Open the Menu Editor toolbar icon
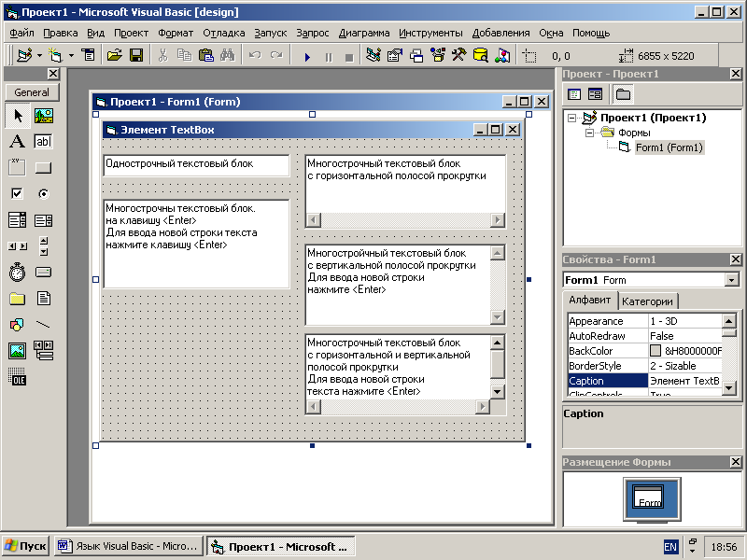This screenshot has width=747, height=560. click(88, 56)
